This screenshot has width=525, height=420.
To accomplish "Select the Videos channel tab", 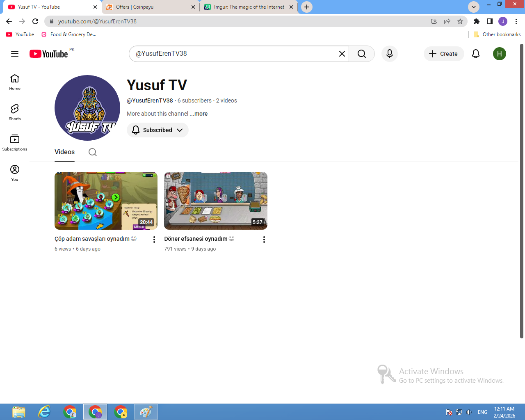I will (64, 152).
